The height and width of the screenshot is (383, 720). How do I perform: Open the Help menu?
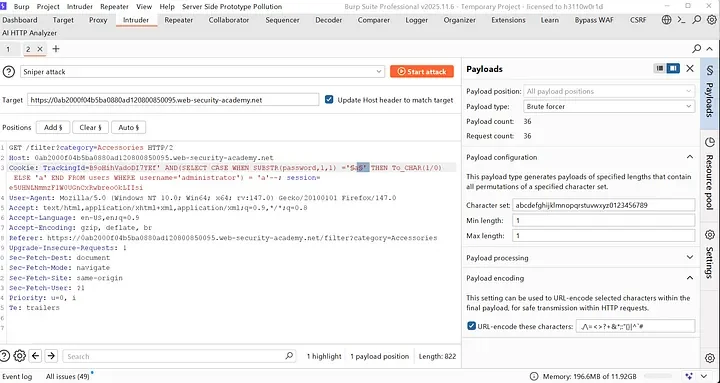point(167,6)
